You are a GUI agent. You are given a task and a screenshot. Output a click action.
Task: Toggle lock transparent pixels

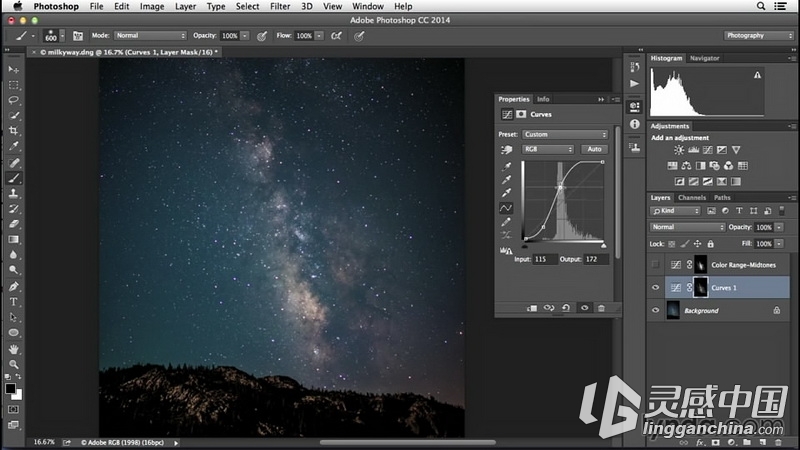coord(671,244)
